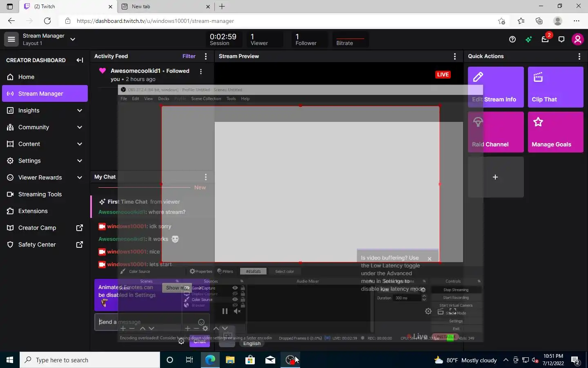The image size is (588, 368).
Task: Toggle Game Capture visibility eye in OBS
Action: [235, 288]
